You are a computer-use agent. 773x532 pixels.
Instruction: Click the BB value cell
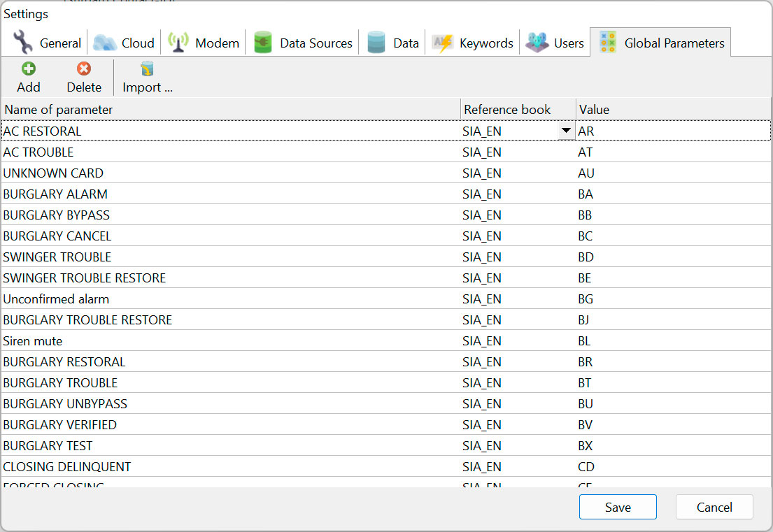(673, 215)
